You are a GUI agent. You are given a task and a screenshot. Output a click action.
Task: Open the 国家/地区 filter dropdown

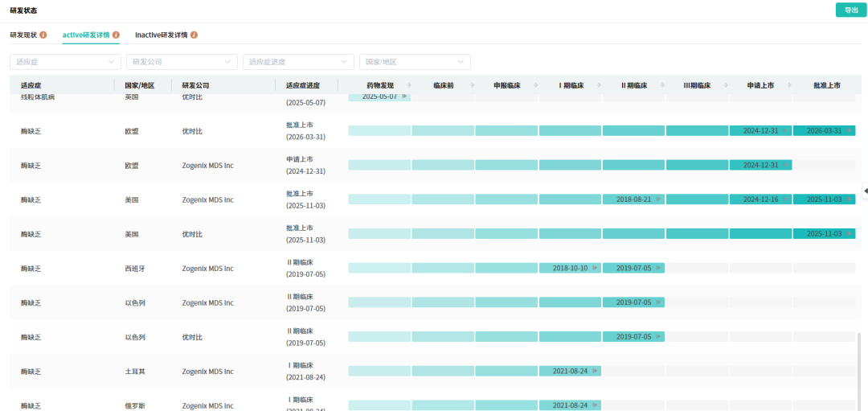(414, 62)
